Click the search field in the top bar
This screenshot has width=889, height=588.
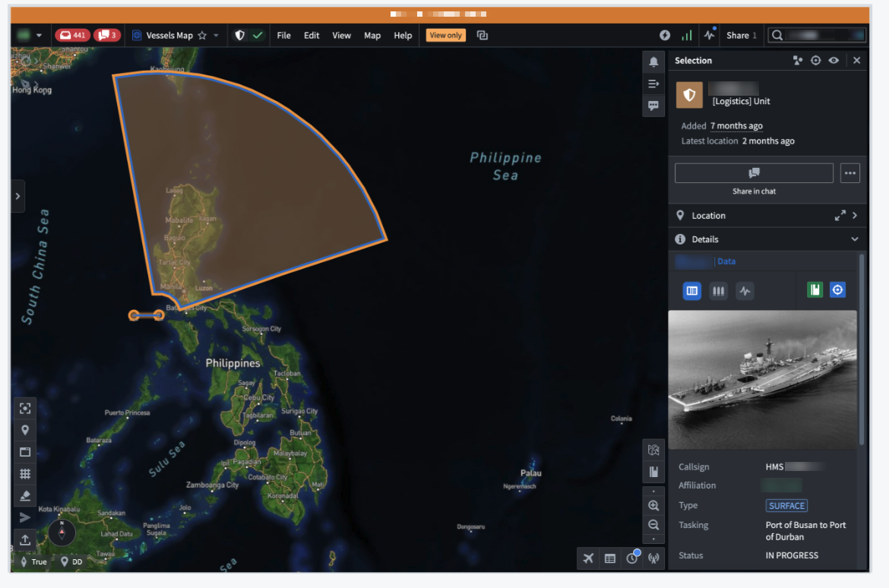point(816,35)
